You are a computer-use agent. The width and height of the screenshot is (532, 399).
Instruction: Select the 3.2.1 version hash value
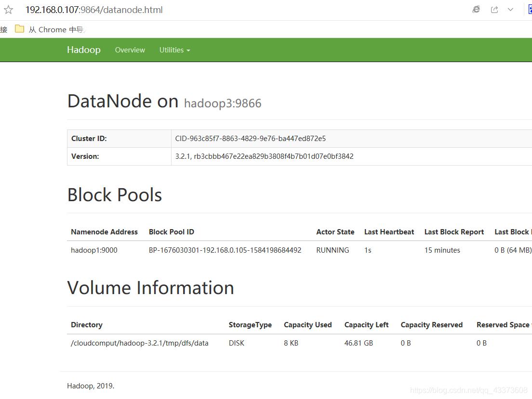264,156
